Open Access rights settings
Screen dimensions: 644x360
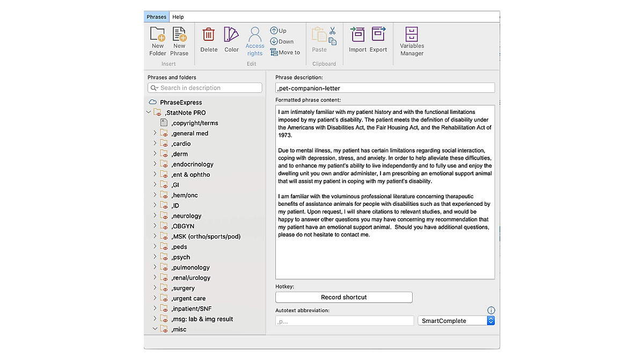(x=254, y=40)
